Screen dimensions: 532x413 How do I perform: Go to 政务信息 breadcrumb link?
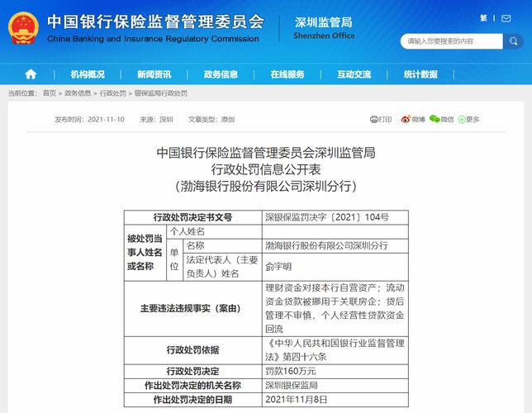pos(78,93)
